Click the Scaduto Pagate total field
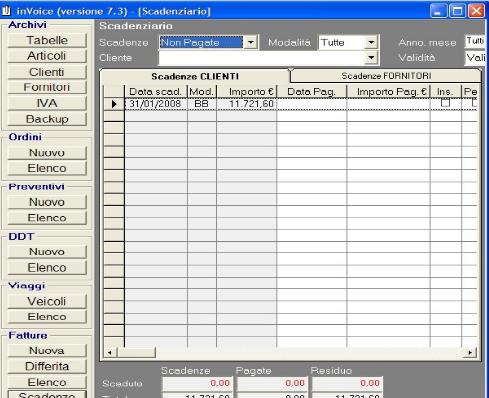 (x=273, y=383)
